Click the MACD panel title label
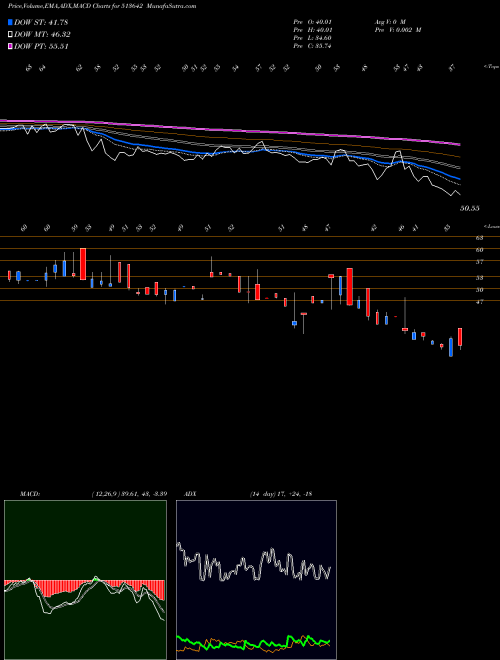Screen dimensions: 500x660 coord(30,494)
